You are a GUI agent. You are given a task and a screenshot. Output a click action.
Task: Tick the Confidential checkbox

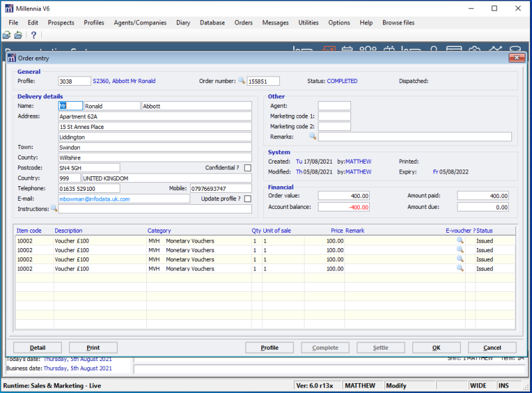[x=247, y=168]
